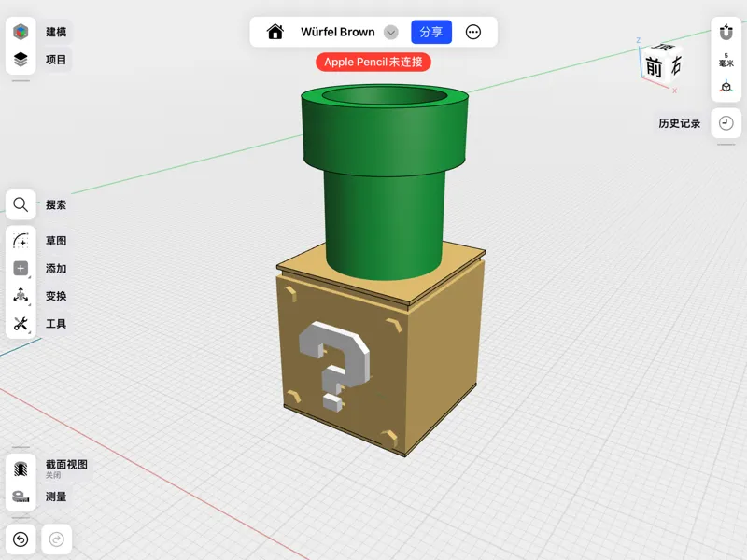Click the undo arrow button
747x560 pixels.
[21, 539]
